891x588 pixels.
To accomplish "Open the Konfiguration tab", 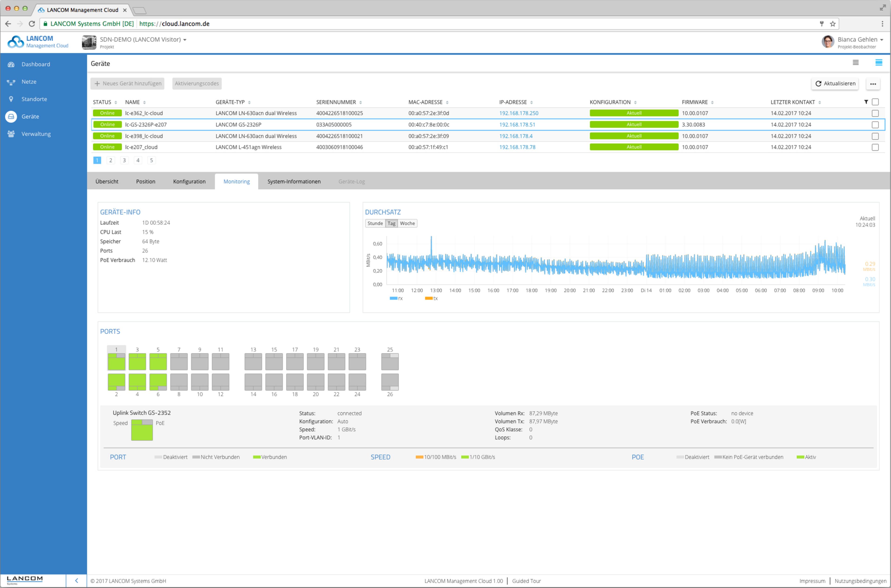I will click(189, 181).
